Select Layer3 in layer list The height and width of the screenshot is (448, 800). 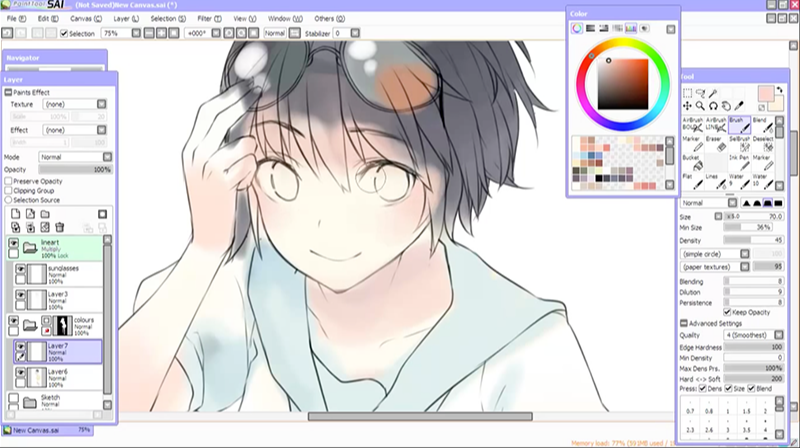[58, 300]
